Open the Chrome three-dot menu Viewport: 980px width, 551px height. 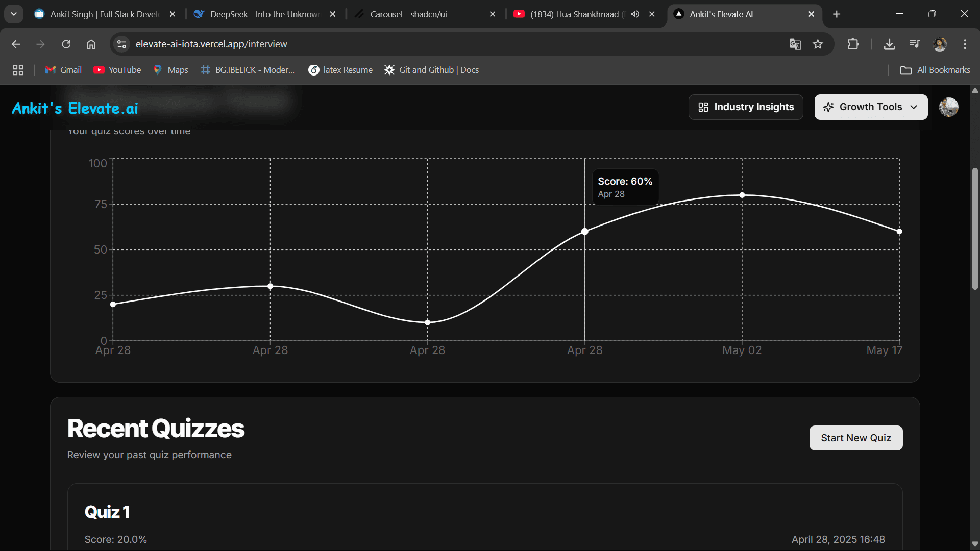click(965, 44)
